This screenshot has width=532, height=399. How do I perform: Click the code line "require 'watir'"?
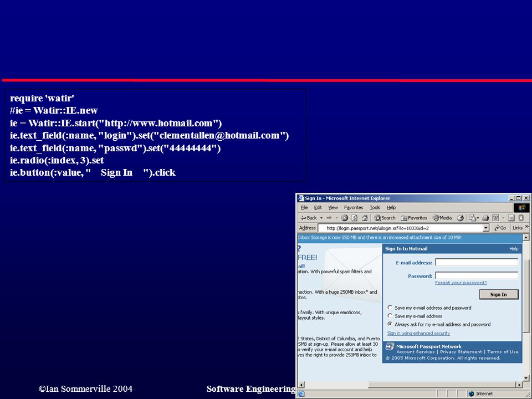pyautogui.click(x=42, y=99)
